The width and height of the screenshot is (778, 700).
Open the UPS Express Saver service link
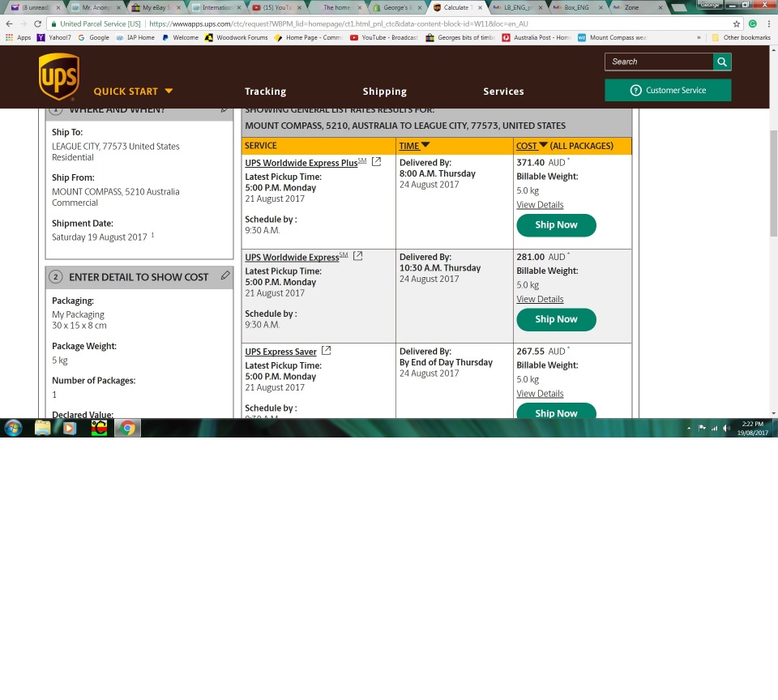tap(281, 352)
